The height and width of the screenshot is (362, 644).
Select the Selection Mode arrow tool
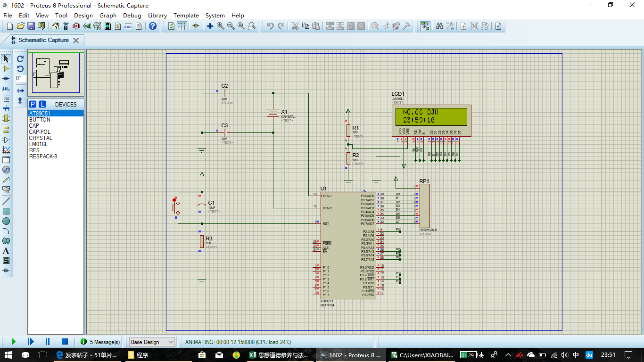click(x=6, y=59)
